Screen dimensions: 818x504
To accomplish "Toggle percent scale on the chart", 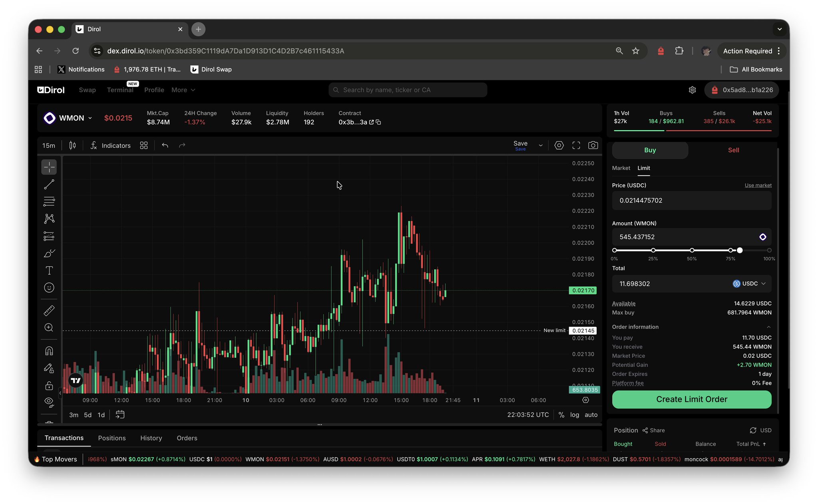I will click(x=561, y=415).
